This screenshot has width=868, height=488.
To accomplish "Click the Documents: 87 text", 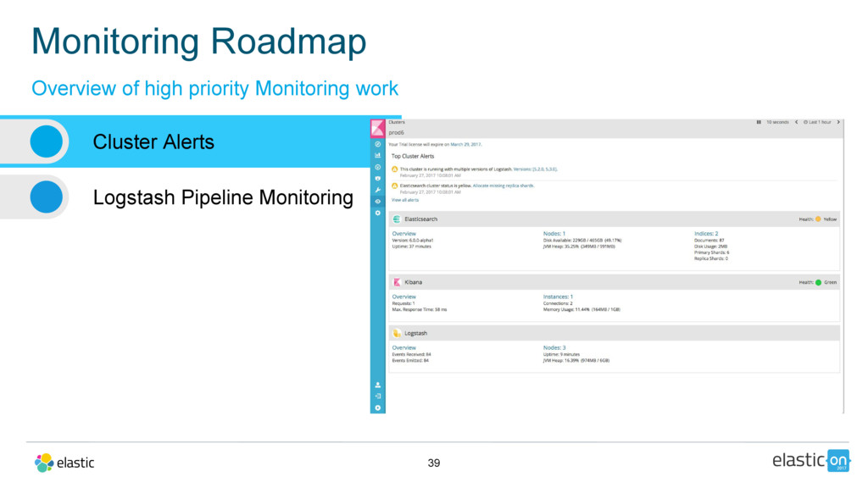I will coord(709,241).
